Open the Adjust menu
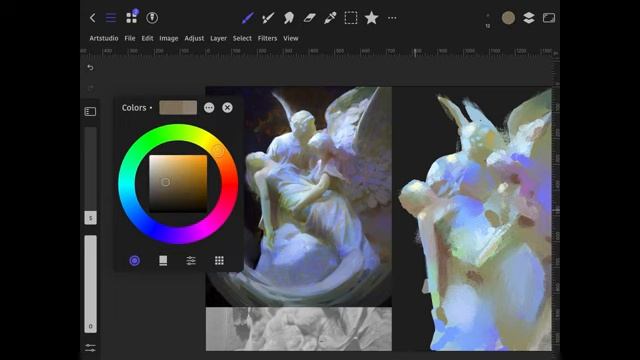640x360 pixels. (194, 38)
